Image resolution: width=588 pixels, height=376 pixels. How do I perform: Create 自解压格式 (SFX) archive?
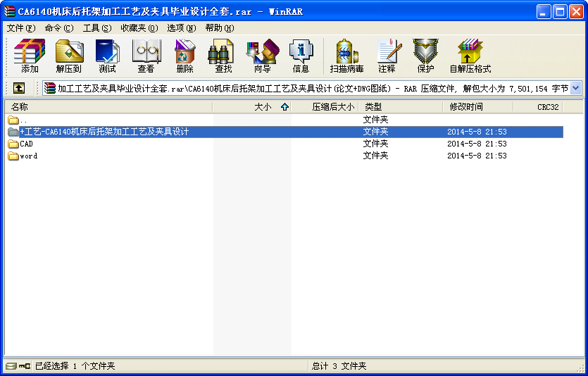pyautogui.click(x=470, y=56)
